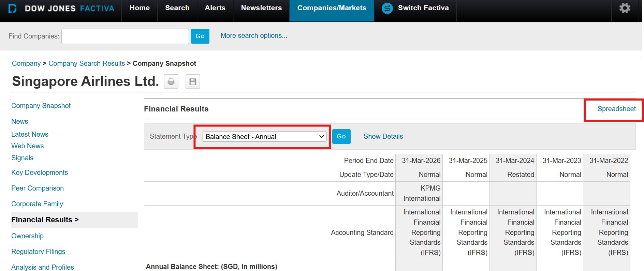
Task: Click Show Details link
Action: [383, 136]
